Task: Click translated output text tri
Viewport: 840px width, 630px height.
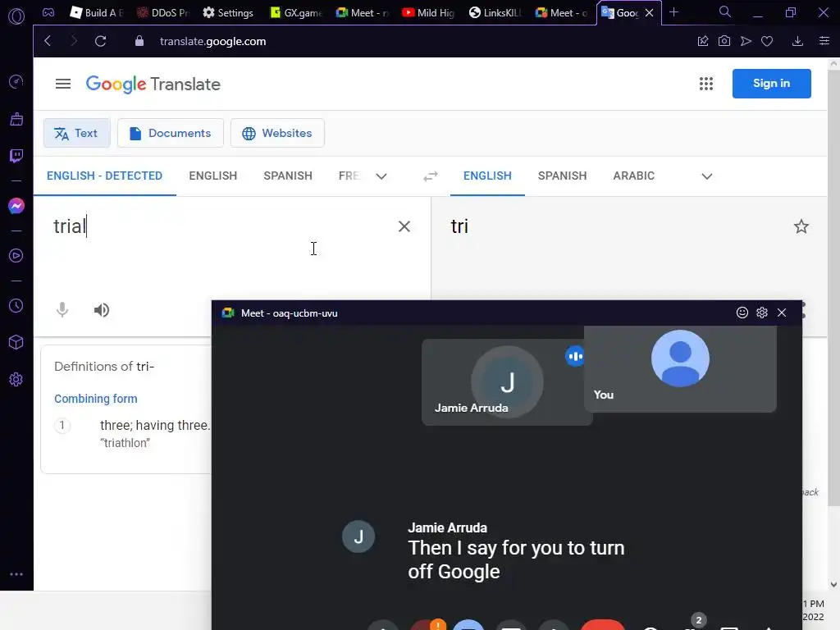Action: click(459, 226)
